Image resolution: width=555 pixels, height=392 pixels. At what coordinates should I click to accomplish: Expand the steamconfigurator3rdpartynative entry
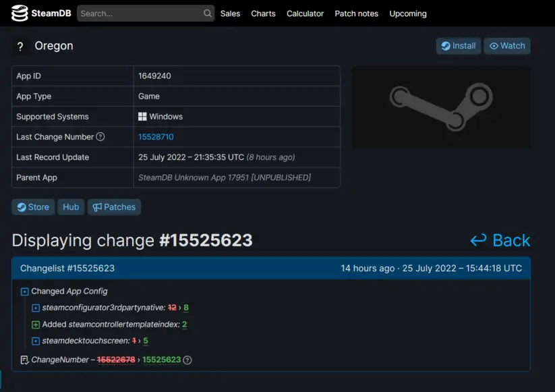pos(36,308)
